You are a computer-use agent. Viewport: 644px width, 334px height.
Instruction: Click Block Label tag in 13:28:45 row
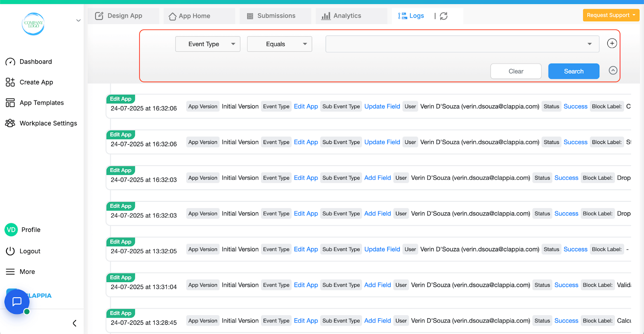(x=598, y=321)
